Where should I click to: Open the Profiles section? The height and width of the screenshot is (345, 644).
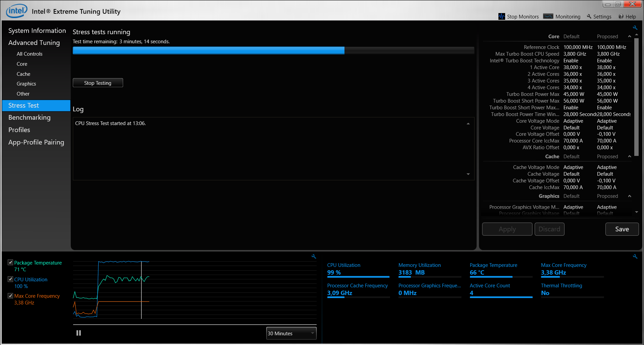19,130
